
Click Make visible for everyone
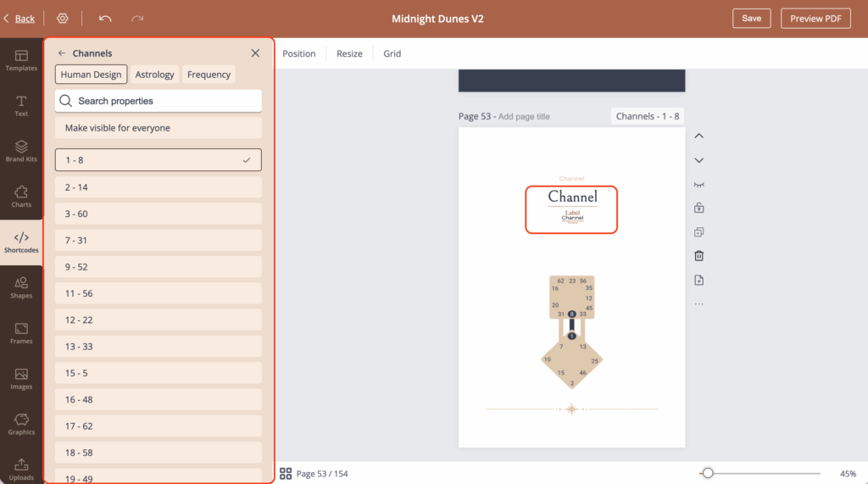158,128
